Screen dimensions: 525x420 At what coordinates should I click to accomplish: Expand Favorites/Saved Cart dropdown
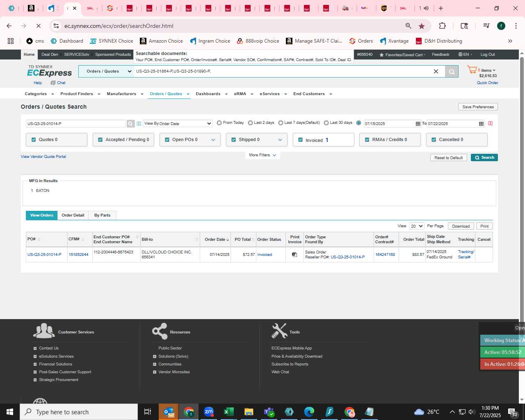point(402,55)
